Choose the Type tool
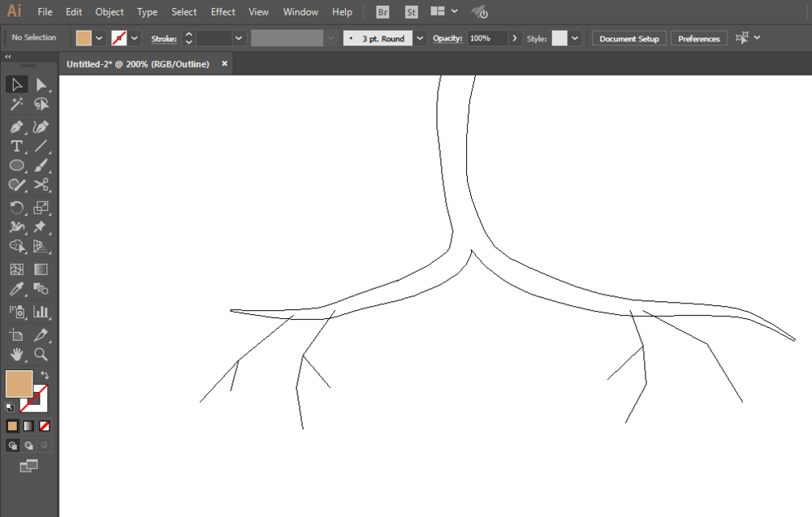Screen dimensions: 812x517 [16, 146]
